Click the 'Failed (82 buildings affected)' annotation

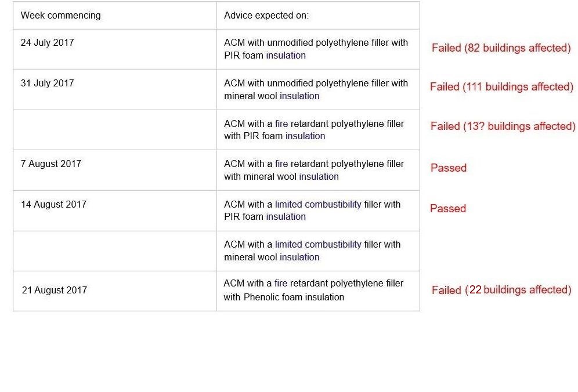pyautogui.click(x=501, y=48)
